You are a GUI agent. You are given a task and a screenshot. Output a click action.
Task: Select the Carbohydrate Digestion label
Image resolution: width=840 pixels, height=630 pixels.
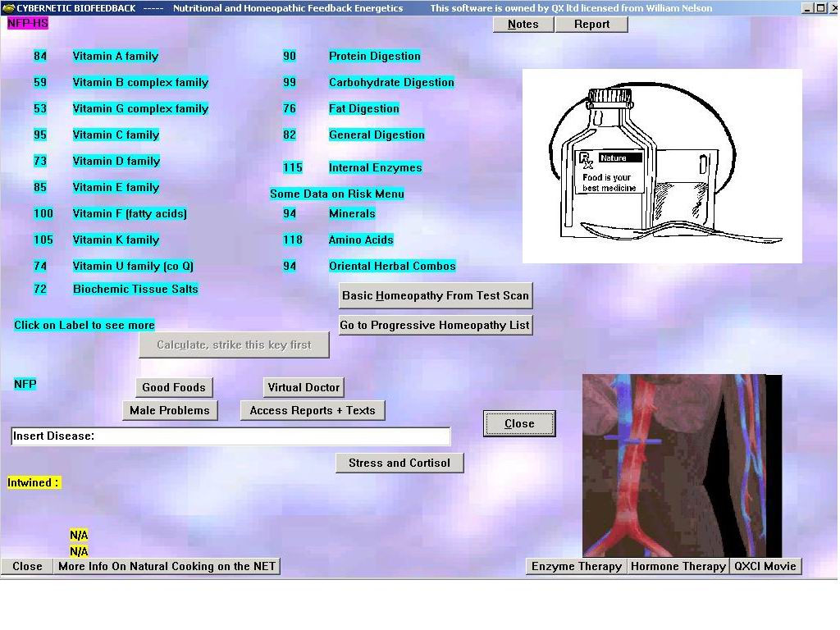point(391,83)
